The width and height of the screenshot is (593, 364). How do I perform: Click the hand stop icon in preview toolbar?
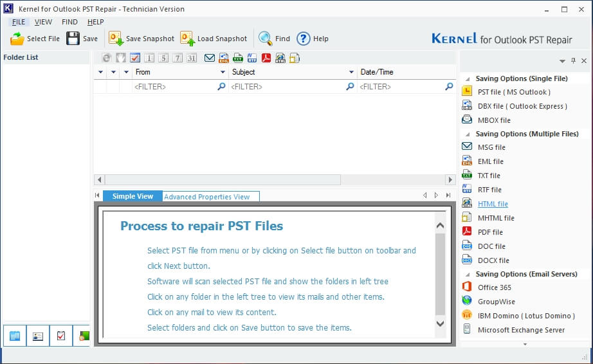tap(121, 58)
